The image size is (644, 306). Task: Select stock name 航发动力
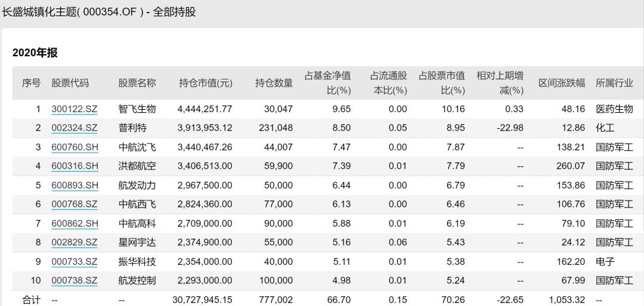(137, 186)
